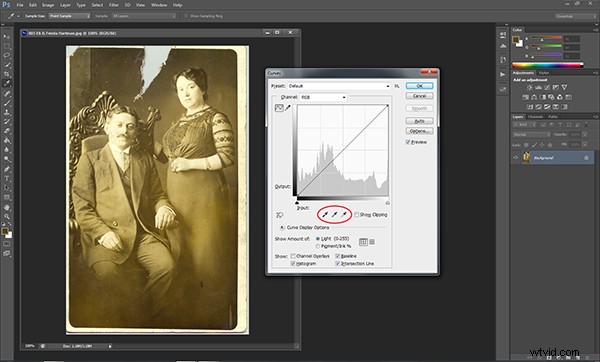The width and height of the screenshot is (600, 362).
Task: Select the Dodge tool
Action: [x=7, y=159]
